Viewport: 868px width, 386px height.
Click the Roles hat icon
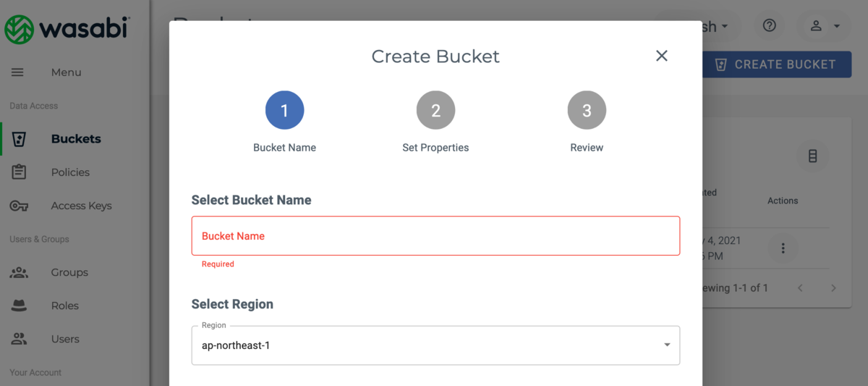tap(19, 306)
